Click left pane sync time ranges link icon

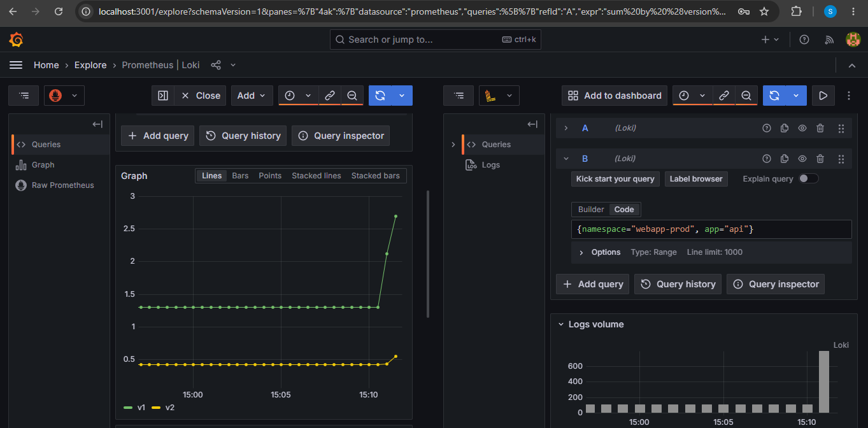pyautogui.click(x=330, y=96)
